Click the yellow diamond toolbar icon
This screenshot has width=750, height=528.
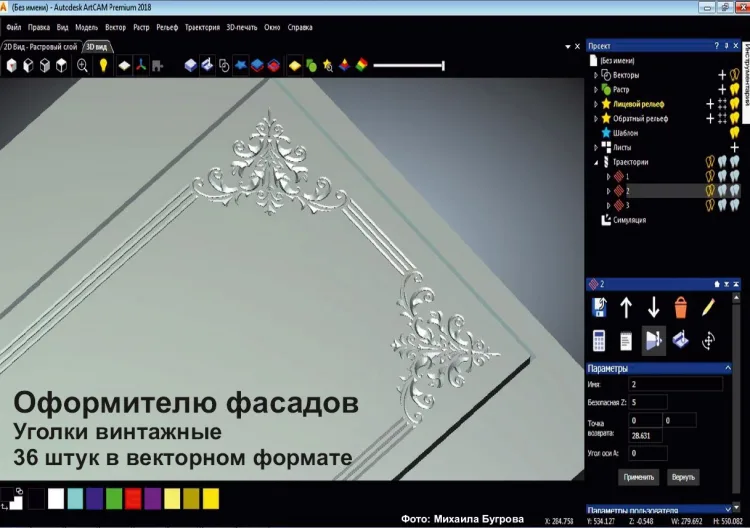[x=295, y=66]
